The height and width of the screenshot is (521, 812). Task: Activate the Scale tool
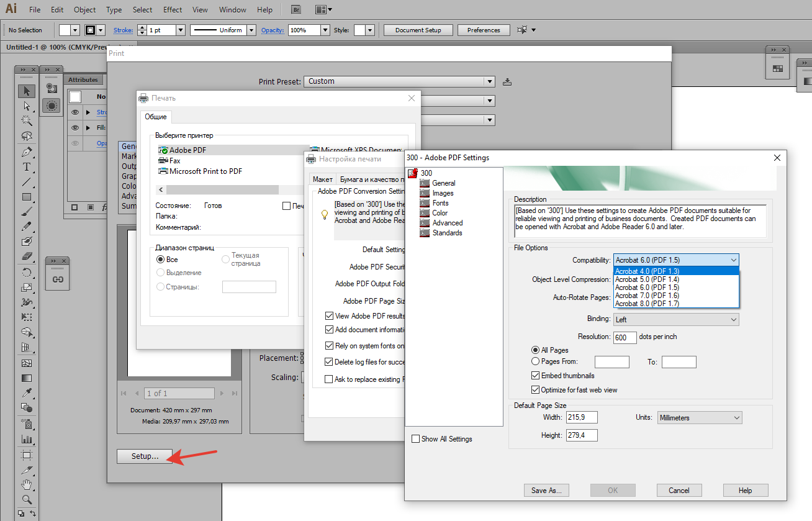pos(27,288)
